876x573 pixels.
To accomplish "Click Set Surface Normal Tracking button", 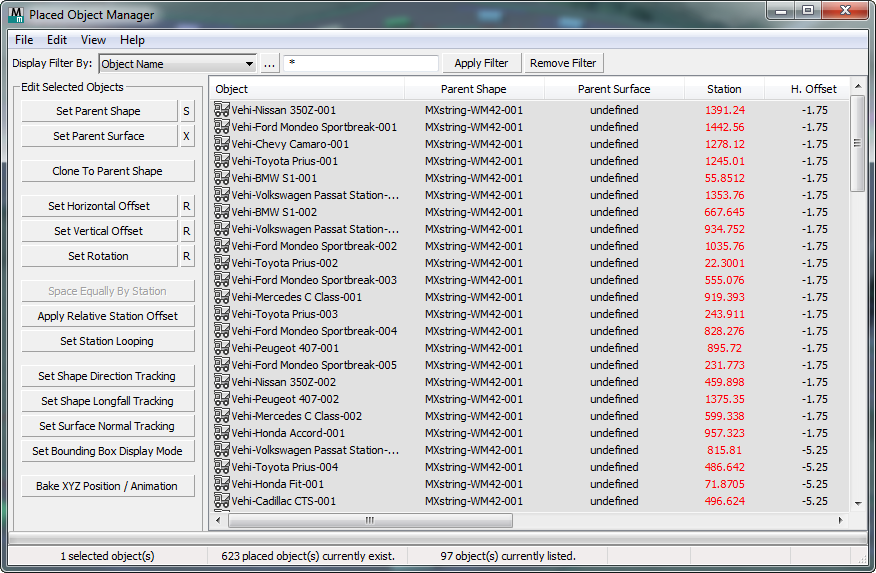I will coord(108,426).
